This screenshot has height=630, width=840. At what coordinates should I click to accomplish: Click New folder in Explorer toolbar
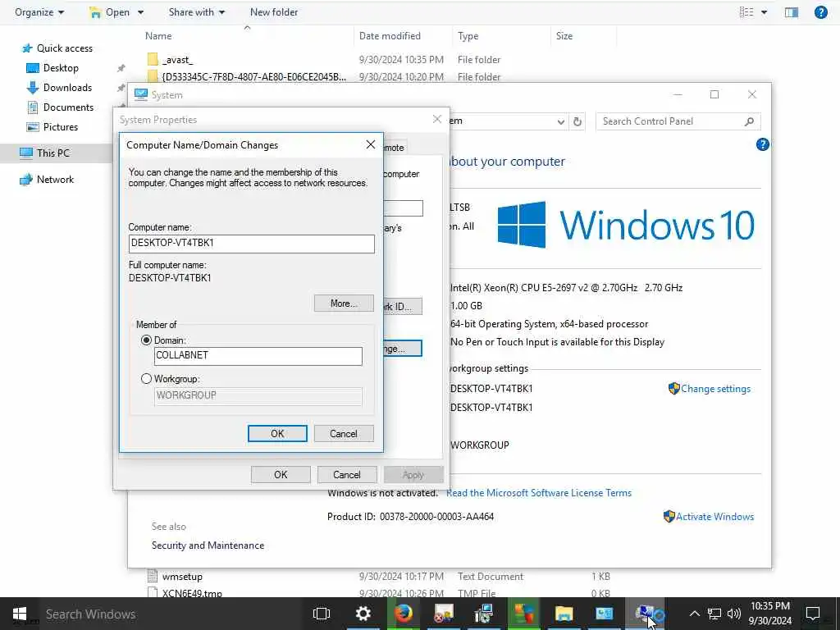click(x=274, y=11)
